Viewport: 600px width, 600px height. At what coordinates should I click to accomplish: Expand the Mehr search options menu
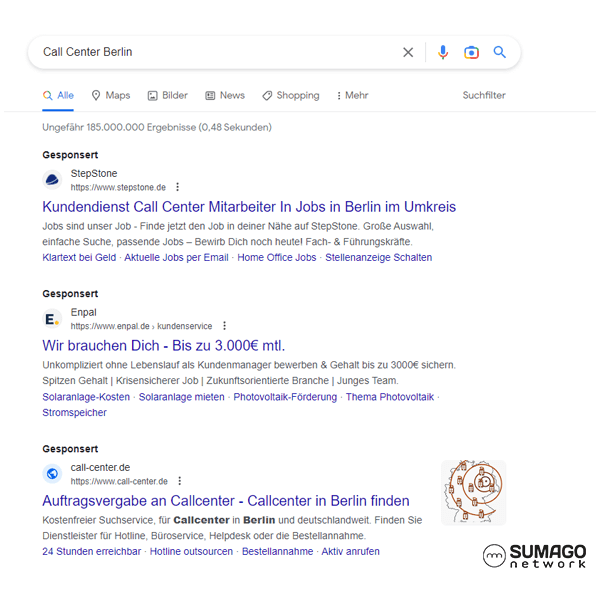click(x=352, y=95)
